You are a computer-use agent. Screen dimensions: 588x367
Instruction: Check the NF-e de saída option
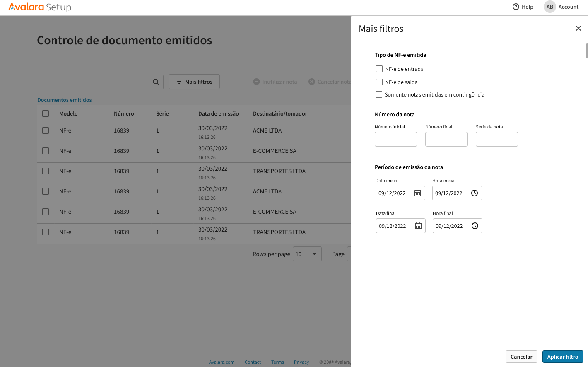(379, 82)
